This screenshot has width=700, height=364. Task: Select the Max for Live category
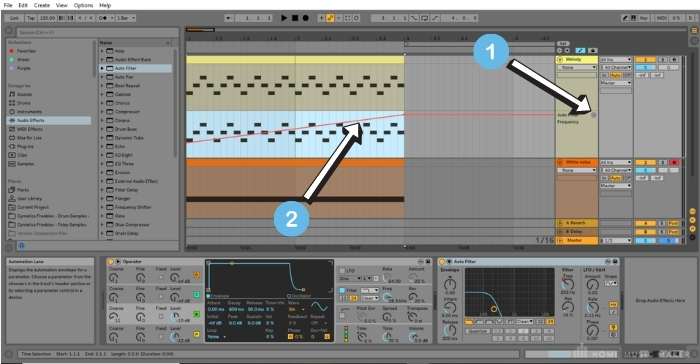pyautogui.click(x=29, y=138)
